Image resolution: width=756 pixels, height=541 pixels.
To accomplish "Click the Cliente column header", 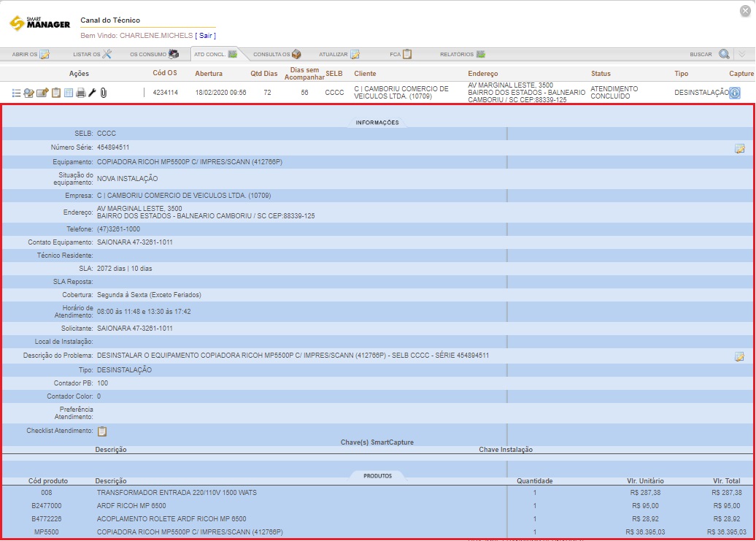I will pos(365,74).
